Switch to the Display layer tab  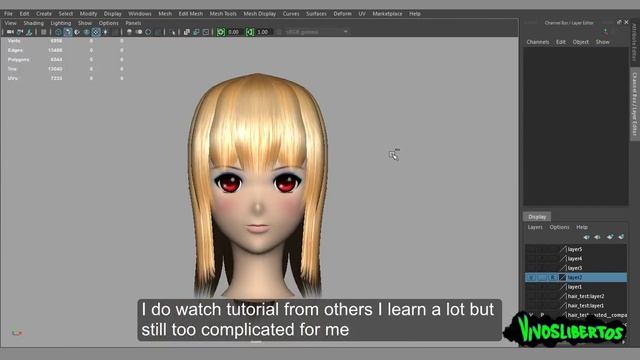pos(537,217)
